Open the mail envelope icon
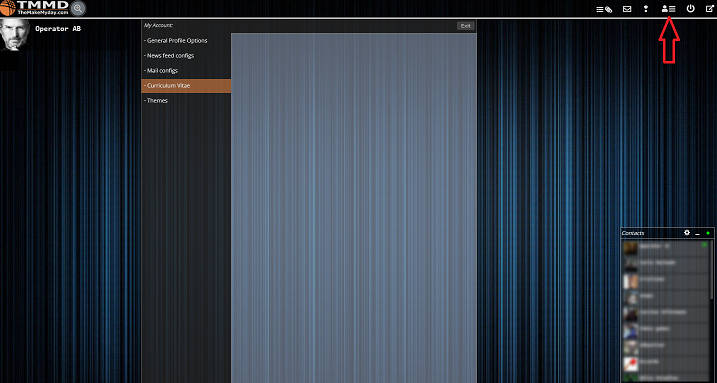 (x=627, y=9)
